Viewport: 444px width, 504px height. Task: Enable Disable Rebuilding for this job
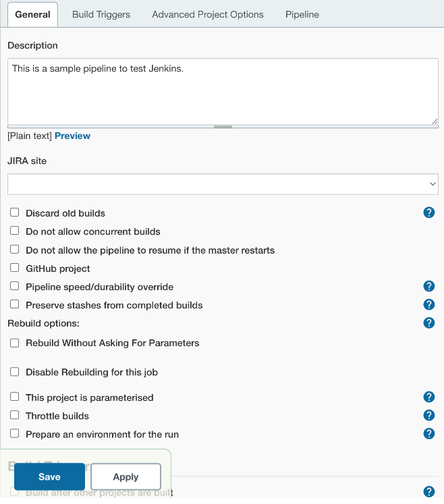[14, 372]
